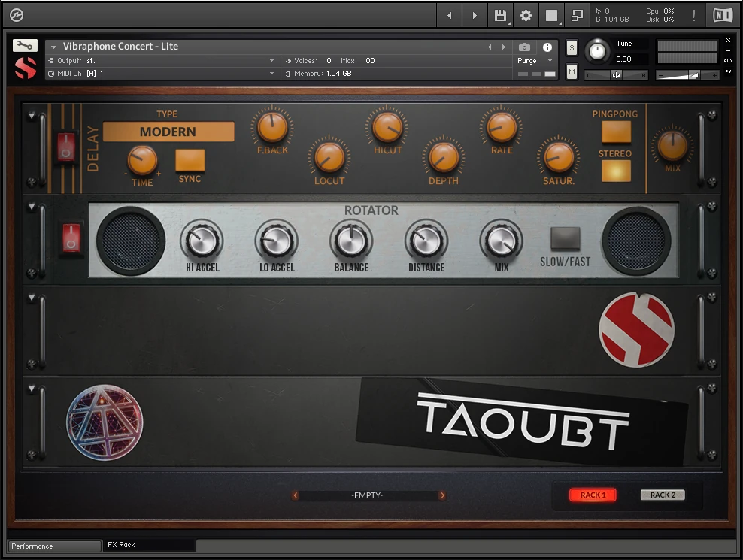Toggle the Delay red power switch
The width and height of the screenshot is (743, 560).
coord(66,147)
